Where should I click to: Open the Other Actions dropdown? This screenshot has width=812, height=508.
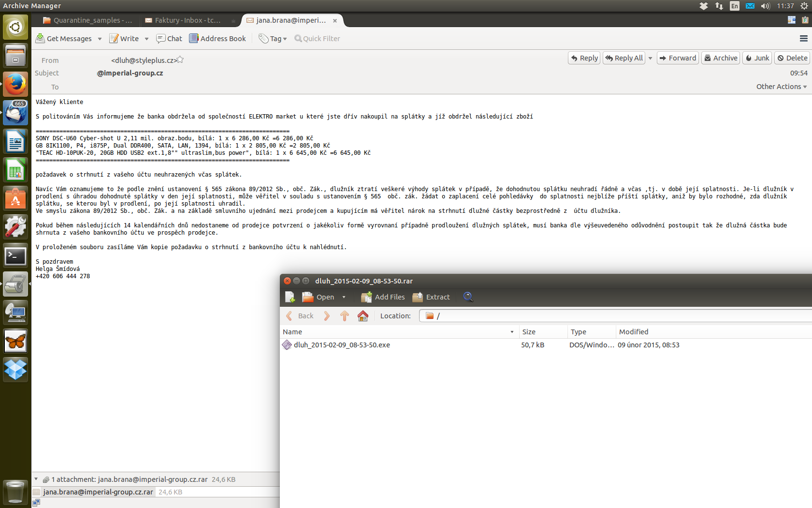pyautogui.click(x=782, y=87)
